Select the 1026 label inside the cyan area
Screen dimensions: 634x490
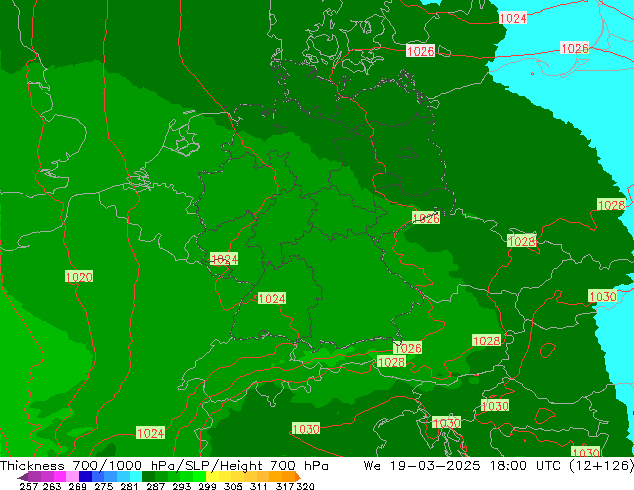pyautogui.click(x=575, y=49)
